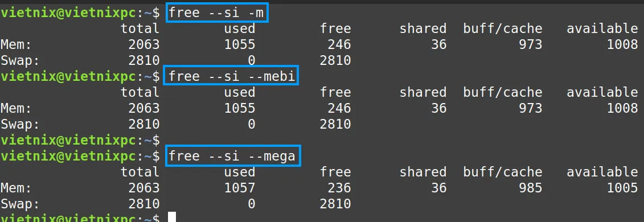Click the free value 236 in last output

(339, 188)
